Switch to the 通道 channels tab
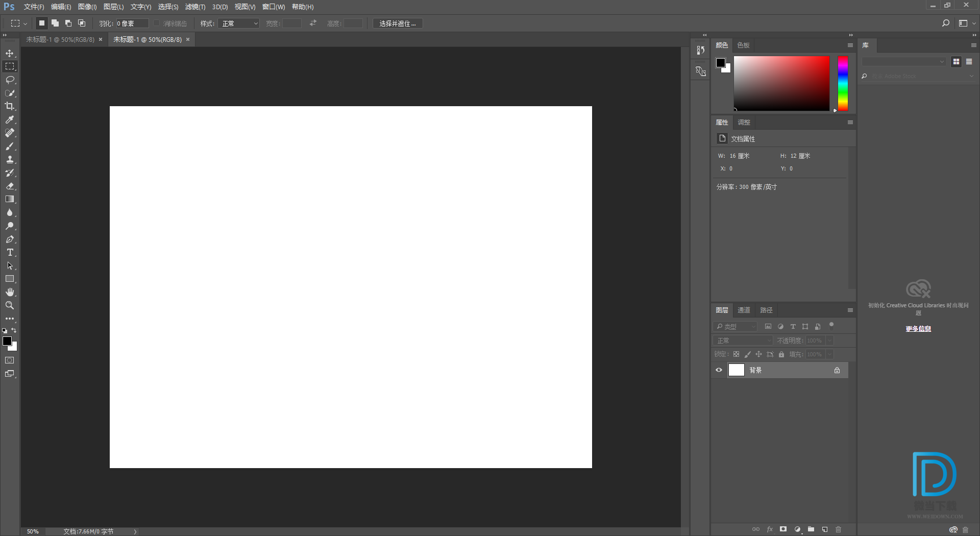Viewport: 980px width, 536px height. 744,310
